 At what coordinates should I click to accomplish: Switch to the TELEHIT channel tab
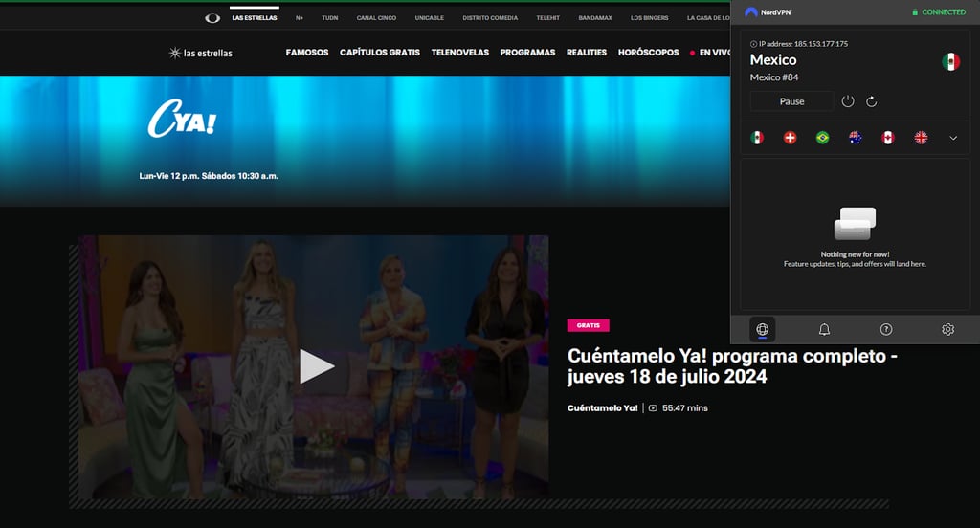pyautogui.click(x=548, y=18)
